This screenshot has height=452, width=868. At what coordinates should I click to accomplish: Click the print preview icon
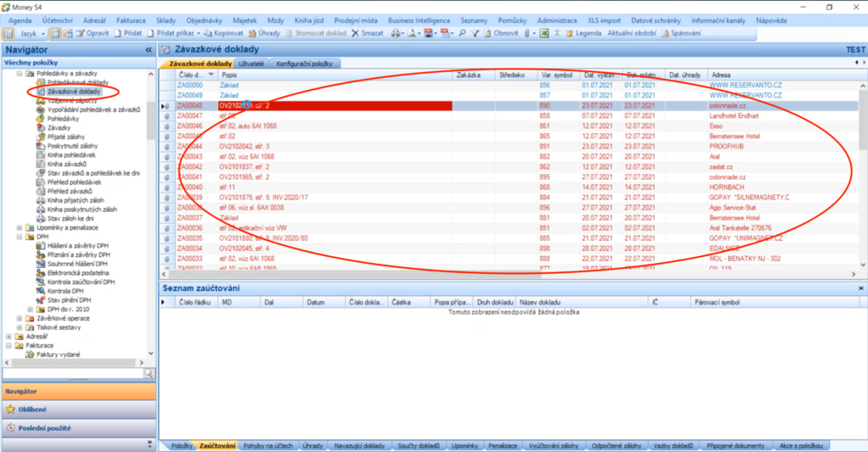pyautogui.click(x=411, y=33)
